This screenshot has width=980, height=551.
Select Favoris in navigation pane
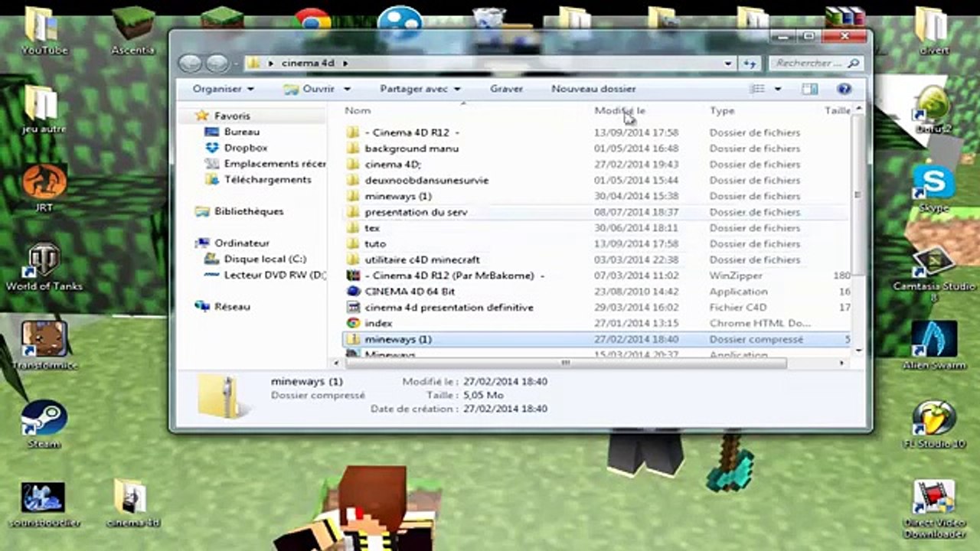tap(232, 116)
